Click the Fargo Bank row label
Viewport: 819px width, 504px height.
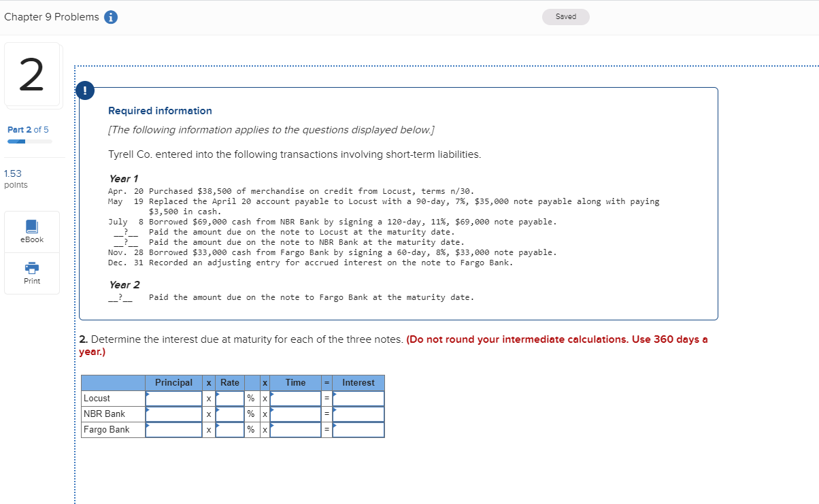106,430
